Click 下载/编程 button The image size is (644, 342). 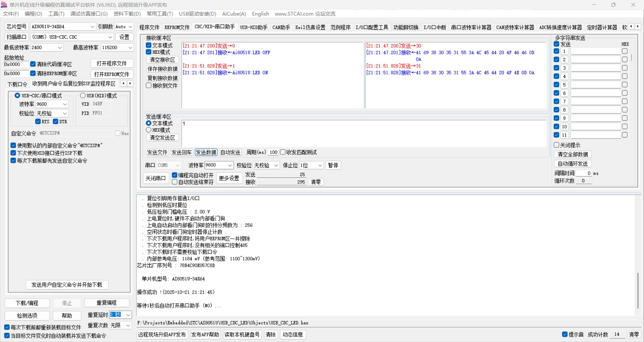(x=27, y=303)
